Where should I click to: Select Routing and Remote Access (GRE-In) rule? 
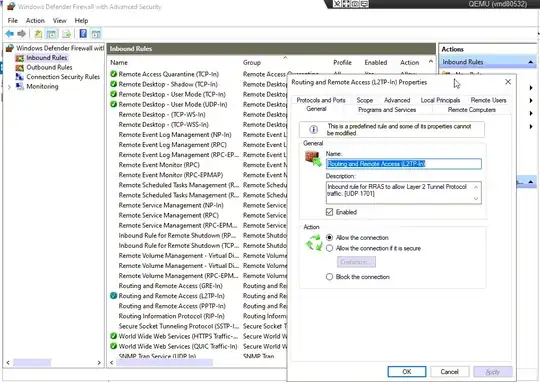click(x=170, y=286)
